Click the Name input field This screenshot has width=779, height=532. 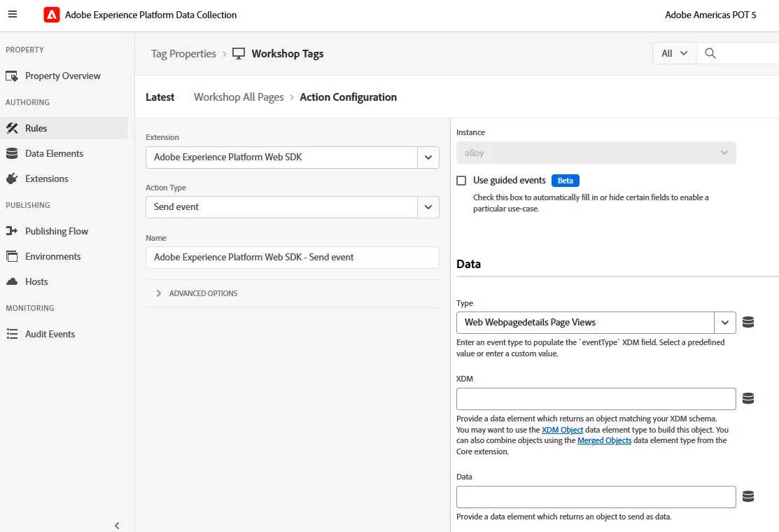pos(292,258)
